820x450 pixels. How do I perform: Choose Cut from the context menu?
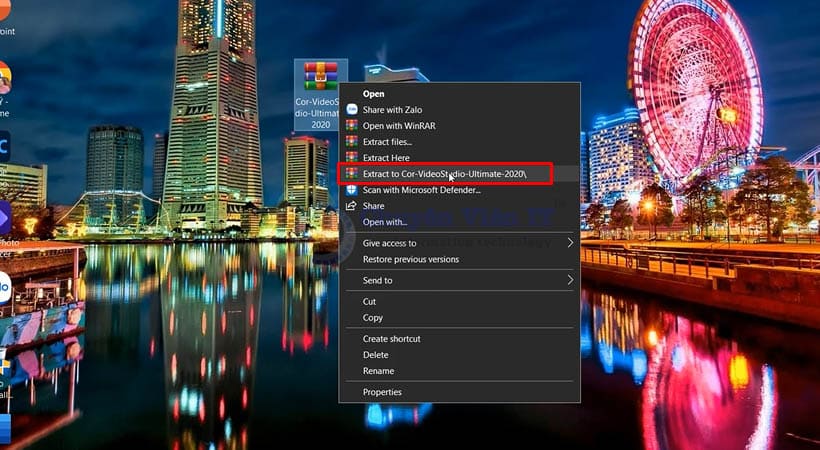coord(369,301)
